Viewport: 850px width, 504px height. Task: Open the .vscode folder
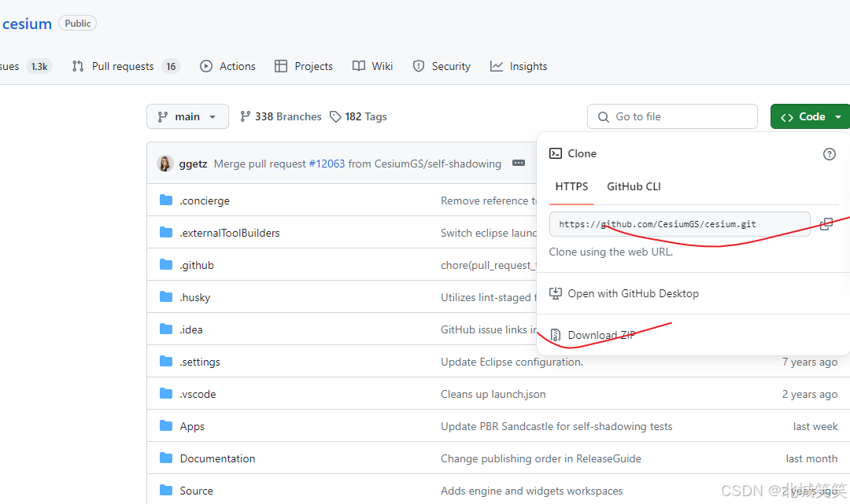click(198, 394)
